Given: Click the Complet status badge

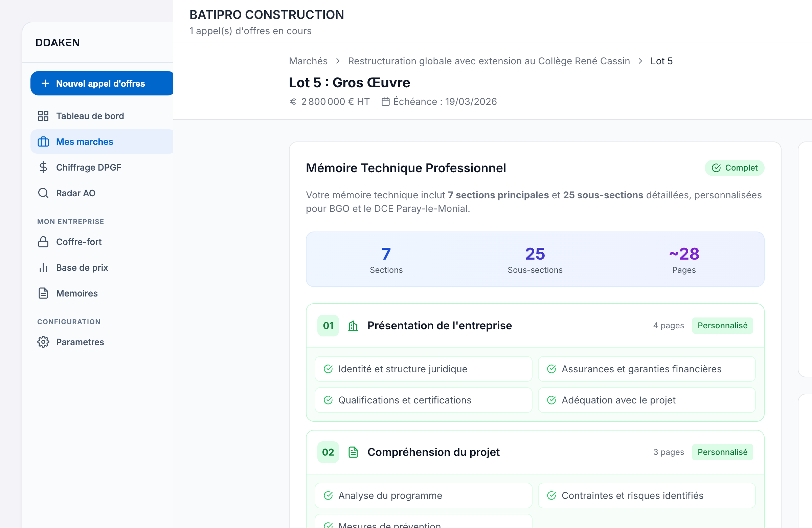Looking at the screenshot, I should pyautogui.click(x=734, y=168).
